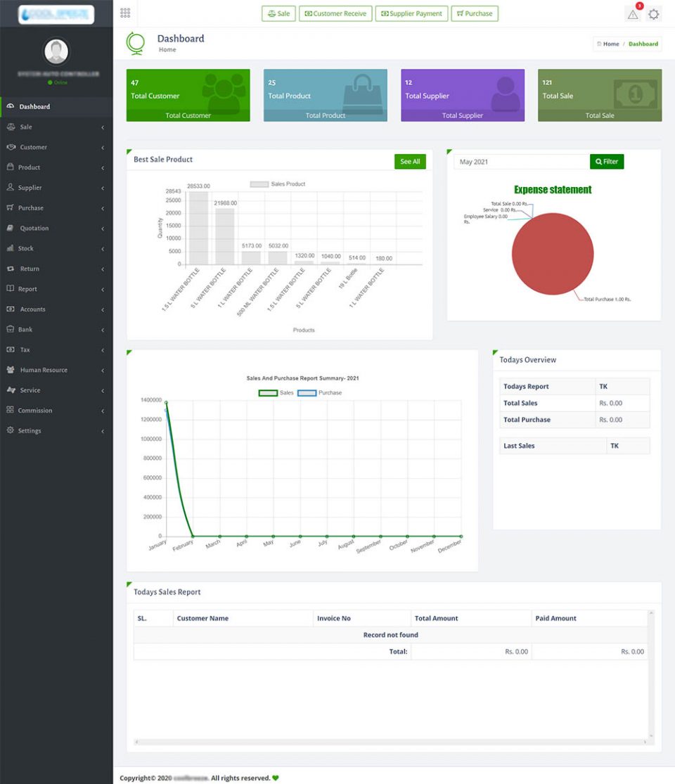Click the May 2021 month input field

(520, 162)
